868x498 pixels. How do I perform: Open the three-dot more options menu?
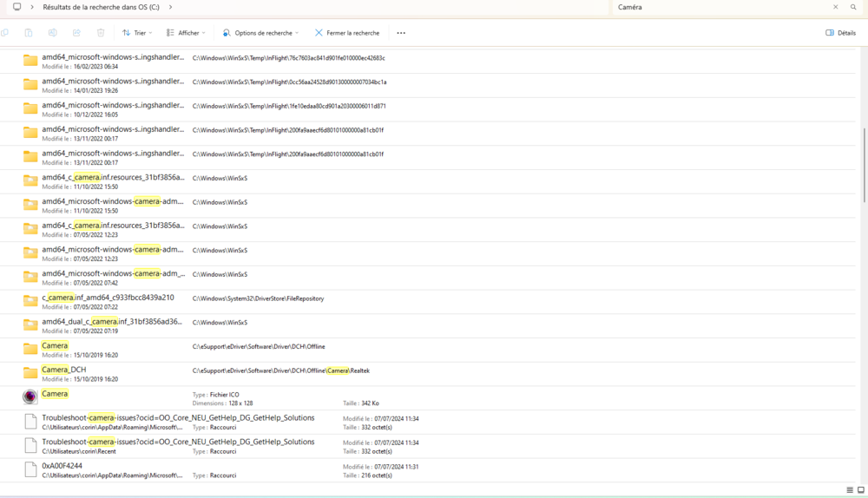pos(401,33)
